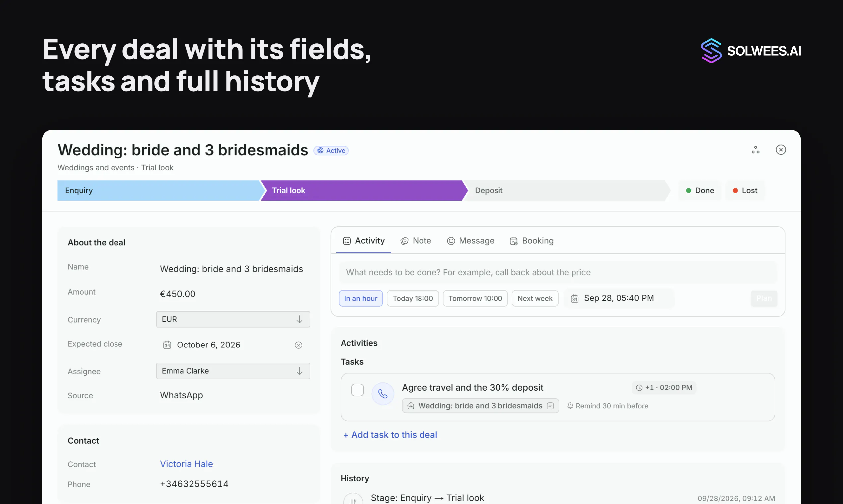Choose Today 18:00 quick time
This screenshot has width=843, height=504.
pyautogui.click(x=413, y=298)
